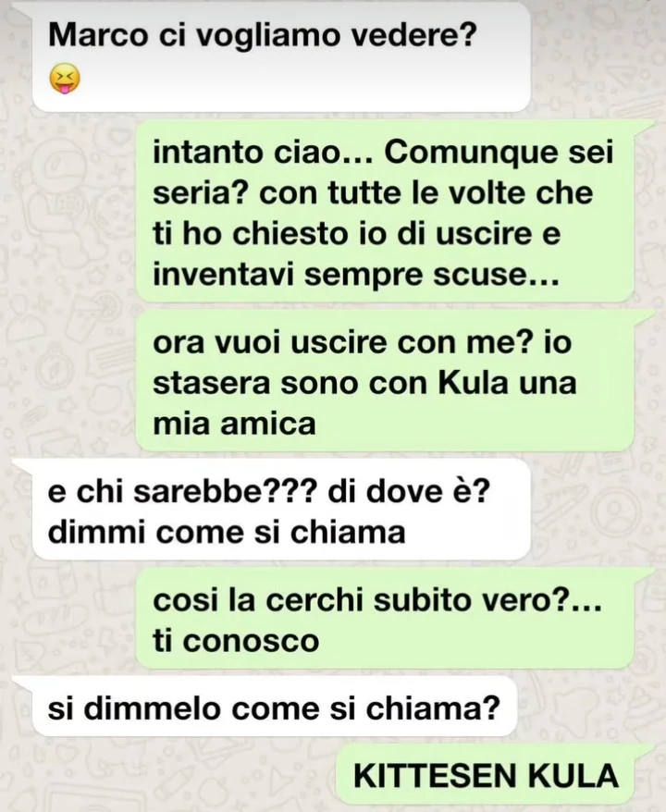Click the 'inventavi sempre scuse...' text line
The width and height of the screenshot is (666, 812).
pos(356,274)
